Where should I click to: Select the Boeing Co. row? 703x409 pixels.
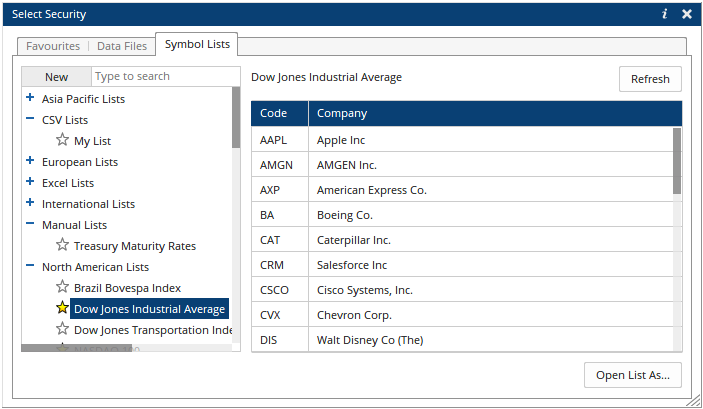tap(462, 215)
